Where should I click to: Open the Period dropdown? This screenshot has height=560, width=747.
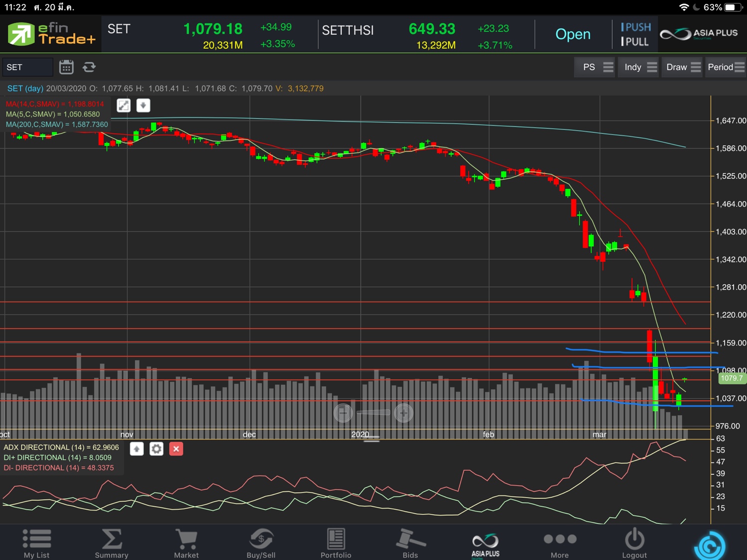725,67
